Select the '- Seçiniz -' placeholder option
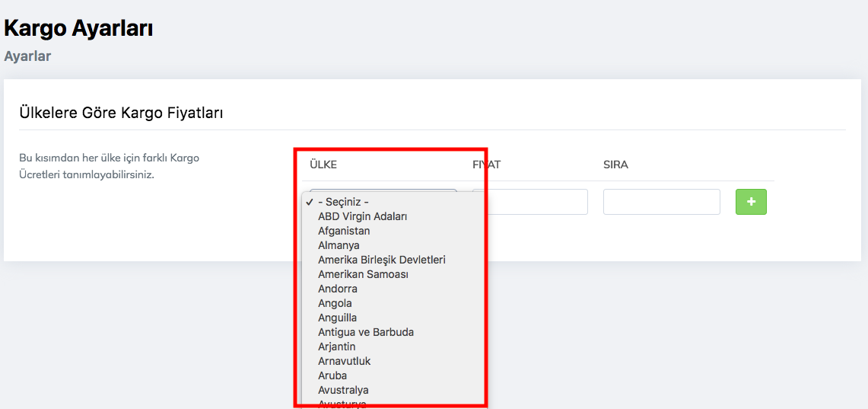Viewport: 868px width, 409px height. 343,202
